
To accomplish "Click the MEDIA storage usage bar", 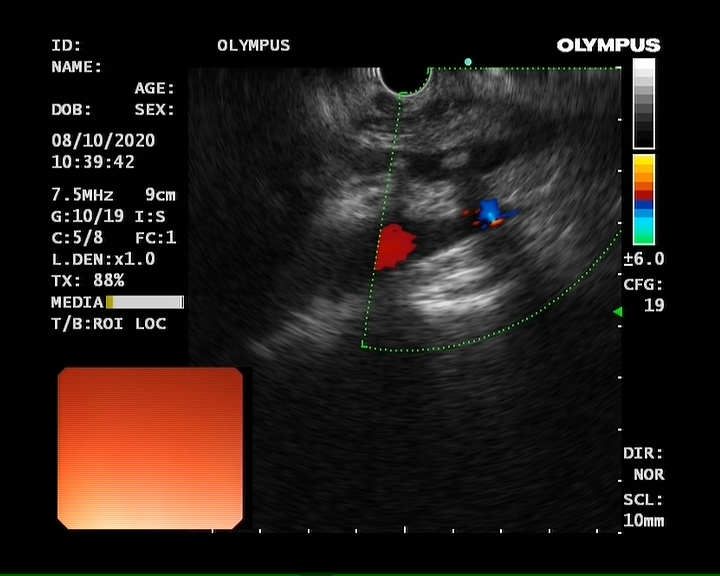I will point(144,302).
